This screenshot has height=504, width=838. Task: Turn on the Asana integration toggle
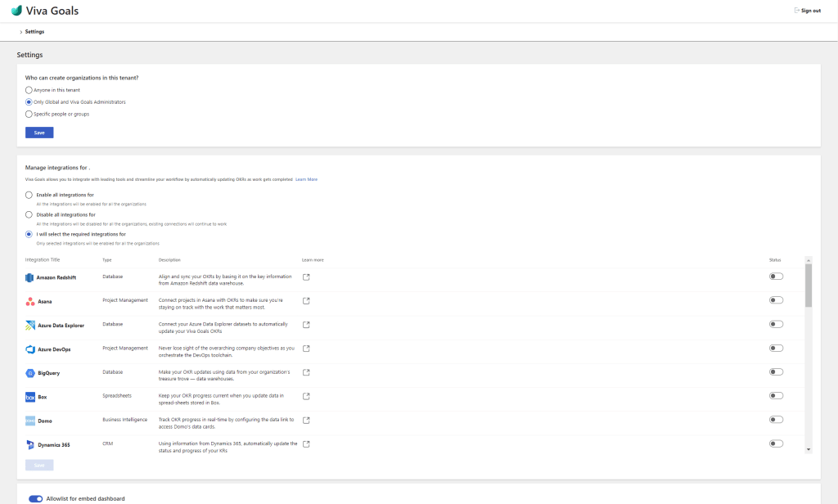[x=776, y=300]
